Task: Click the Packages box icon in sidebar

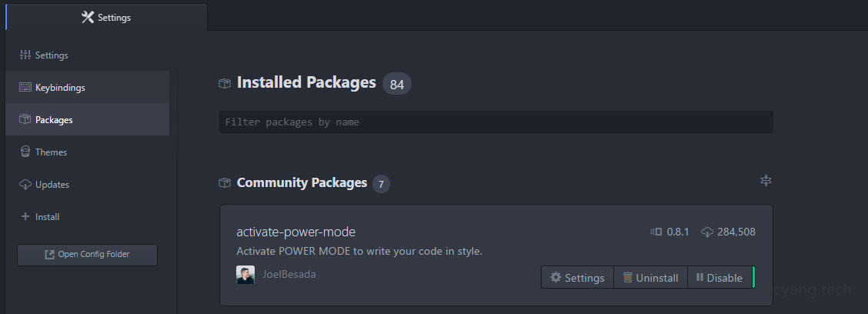Action: click(25, 120)
